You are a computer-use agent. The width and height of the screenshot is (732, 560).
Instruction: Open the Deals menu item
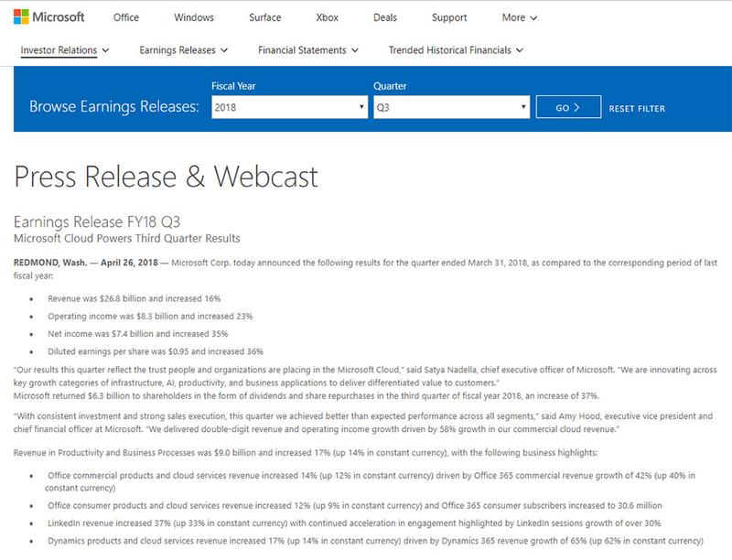385,17
